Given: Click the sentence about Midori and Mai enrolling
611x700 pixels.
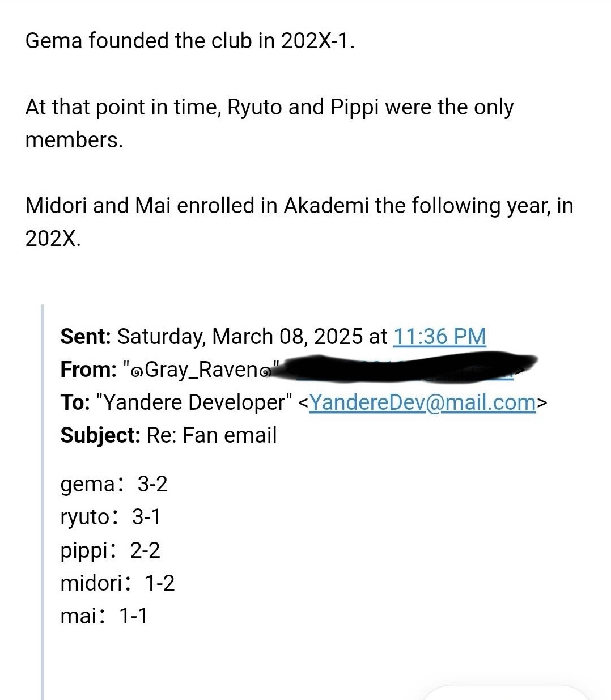Looking at the screenshot, I should tap(299, 222).
